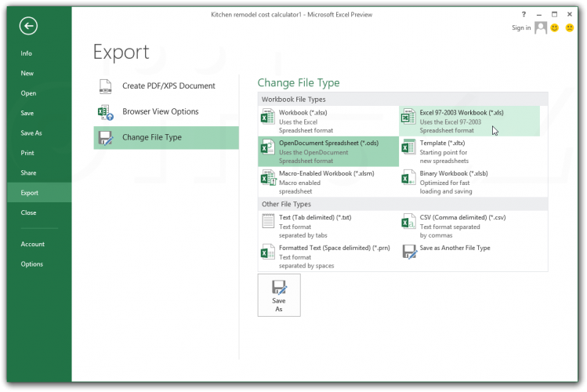Click the user account avatar icon
Image resolution: width=587 pixels, height=392 pixels.
541,27
